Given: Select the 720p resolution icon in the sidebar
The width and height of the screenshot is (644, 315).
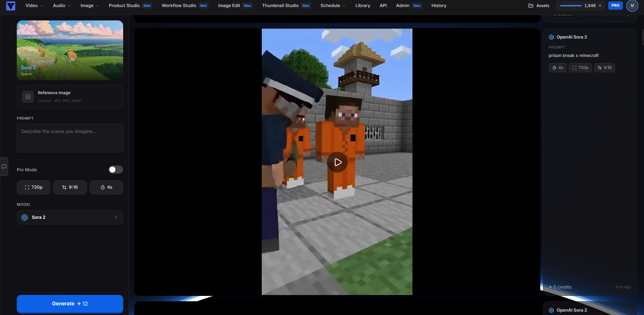Looking at the screenshot, I should tap(28, 187).
